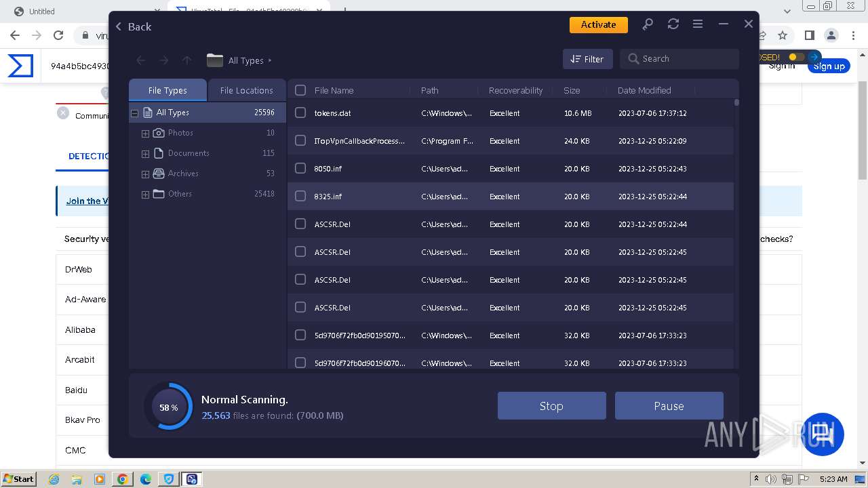
Task: Open the hamburger menu icon
Action: tap(698, 24)
